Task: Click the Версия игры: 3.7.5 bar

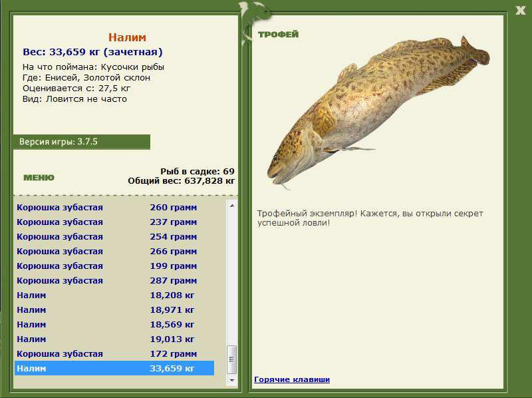Action: [81, 142]
